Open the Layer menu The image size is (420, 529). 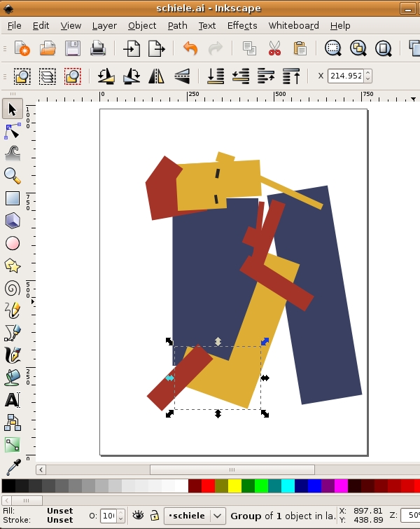coord(104,26)
